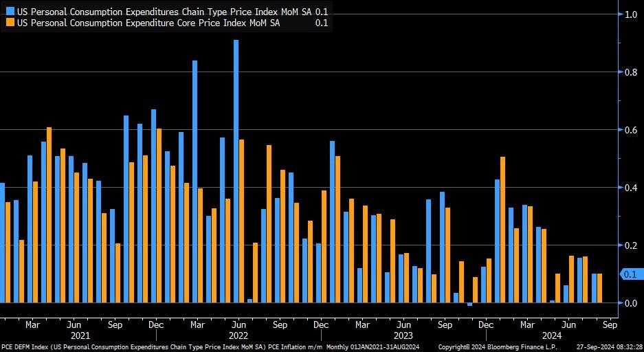Click the 0.0 y-axis baseline label
Image resolution: width=644 pixels, height=352 pixels.
click(630, 303)
